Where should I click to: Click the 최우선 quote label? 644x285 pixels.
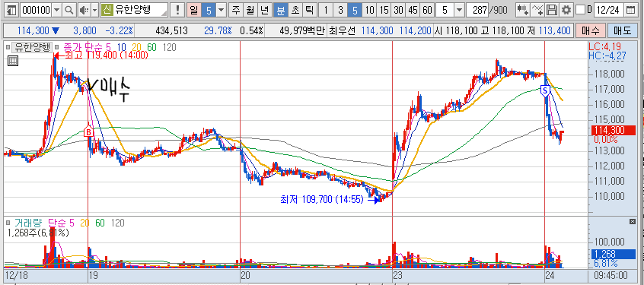click(x=342, y=30)
